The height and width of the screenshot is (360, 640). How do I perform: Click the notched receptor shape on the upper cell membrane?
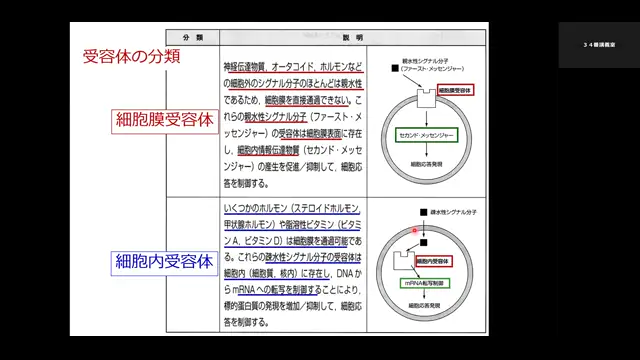[427, 99]
